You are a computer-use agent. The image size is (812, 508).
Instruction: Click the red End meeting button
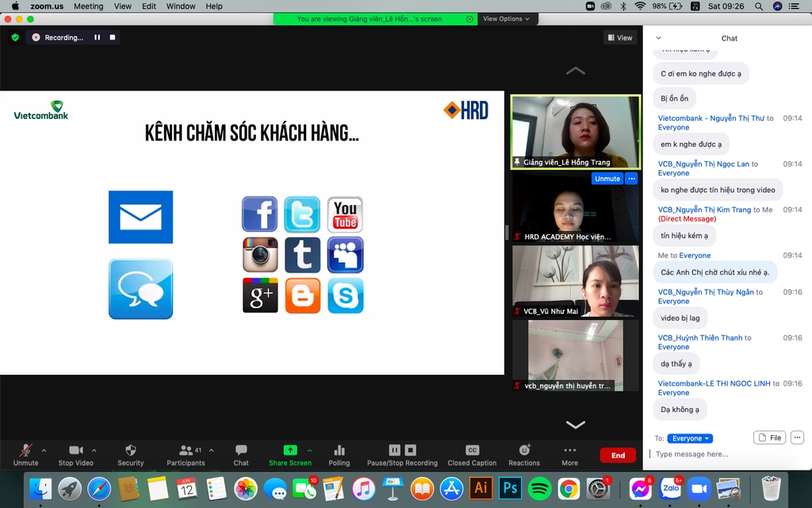(x=618, y=455)
